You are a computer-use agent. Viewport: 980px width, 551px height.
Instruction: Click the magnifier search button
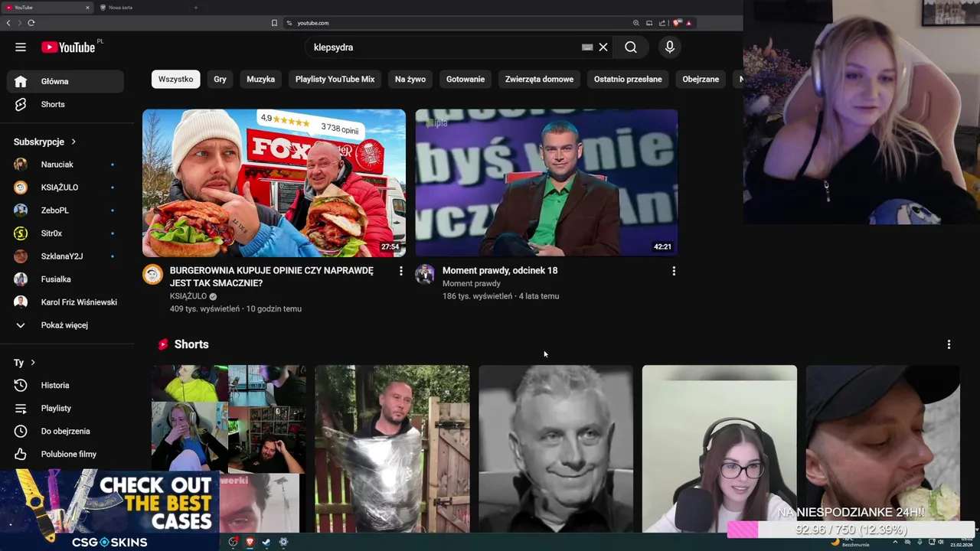click(631, 47)
